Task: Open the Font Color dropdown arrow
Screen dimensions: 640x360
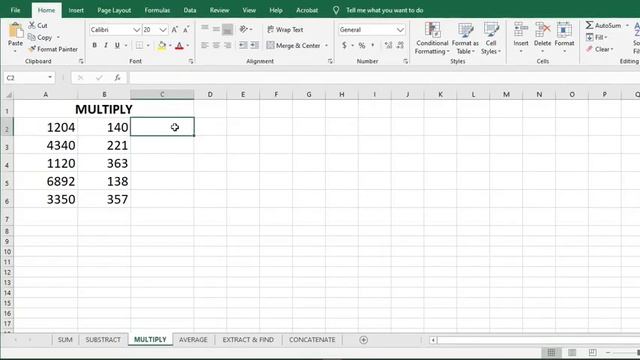Action: [188, 45]
